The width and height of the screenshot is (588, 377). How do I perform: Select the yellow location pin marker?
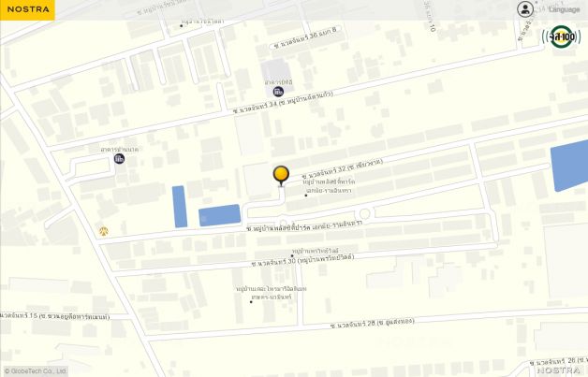[x=281, y=175]
